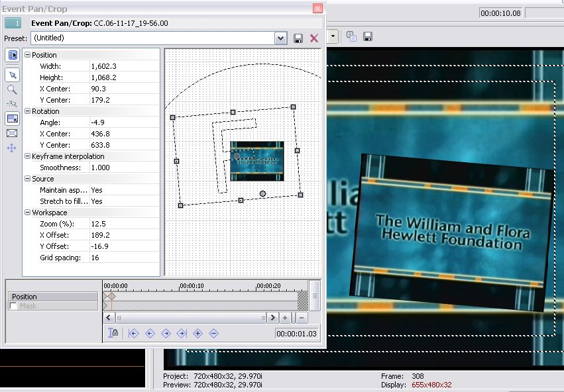Click the 00:00:10 ruler mark
564x392 pixels.
tap(192, 285)
